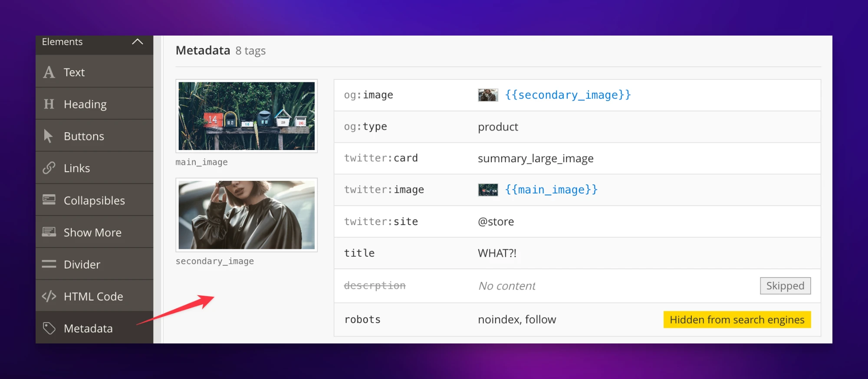
Task: Click the Collapsibles panel icon
Action: (49, 199)
